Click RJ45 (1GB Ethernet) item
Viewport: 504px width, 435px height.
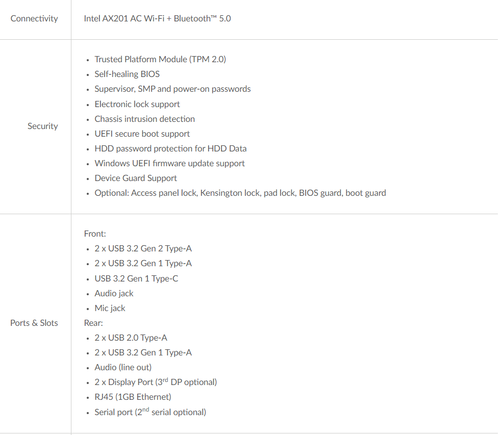(x=133, y=397)
